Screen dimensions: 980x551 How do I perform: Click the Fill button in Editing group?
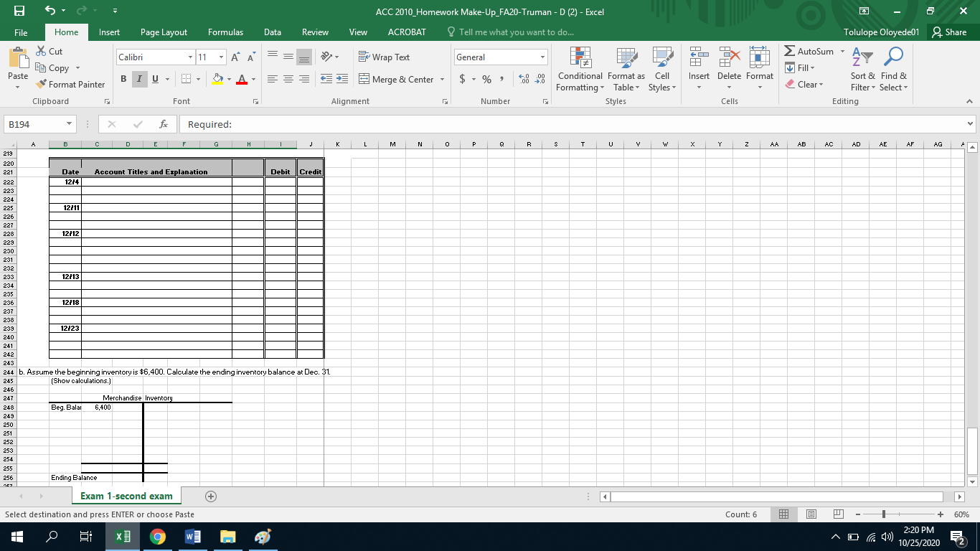(798, 67)
